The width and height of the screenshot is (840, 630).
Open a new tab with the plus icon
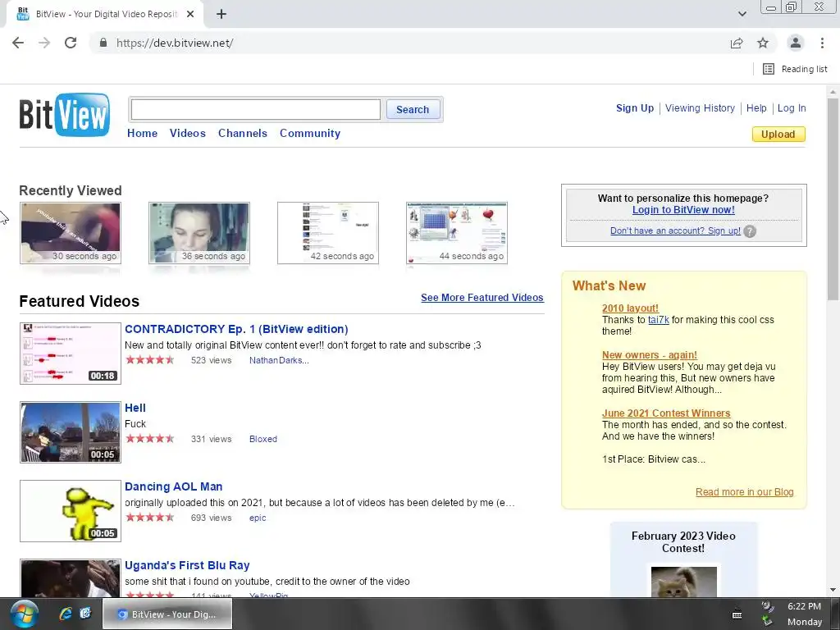coord(221,14)
